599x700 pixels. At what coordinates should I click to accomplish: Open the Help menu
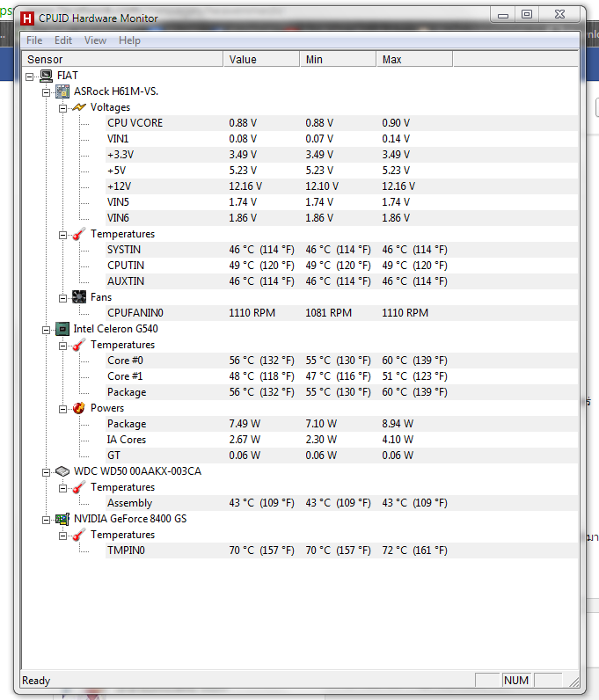(129, 40)
